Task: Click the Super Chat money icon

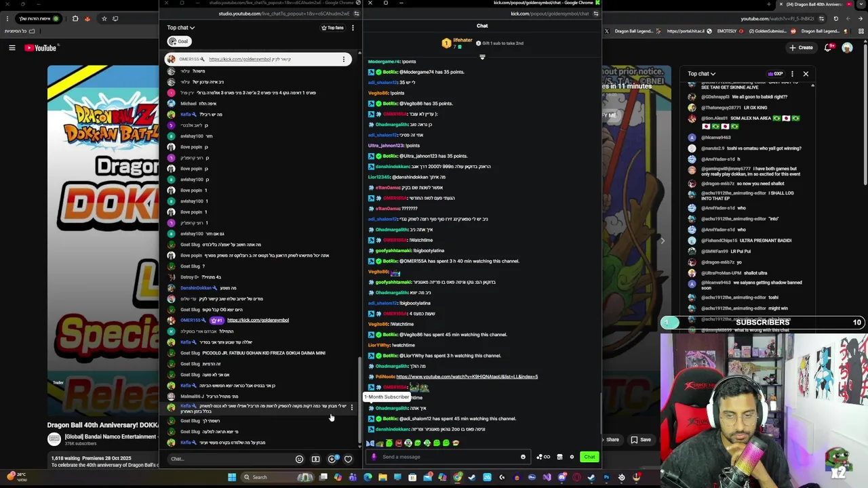Action: (315, 459)
